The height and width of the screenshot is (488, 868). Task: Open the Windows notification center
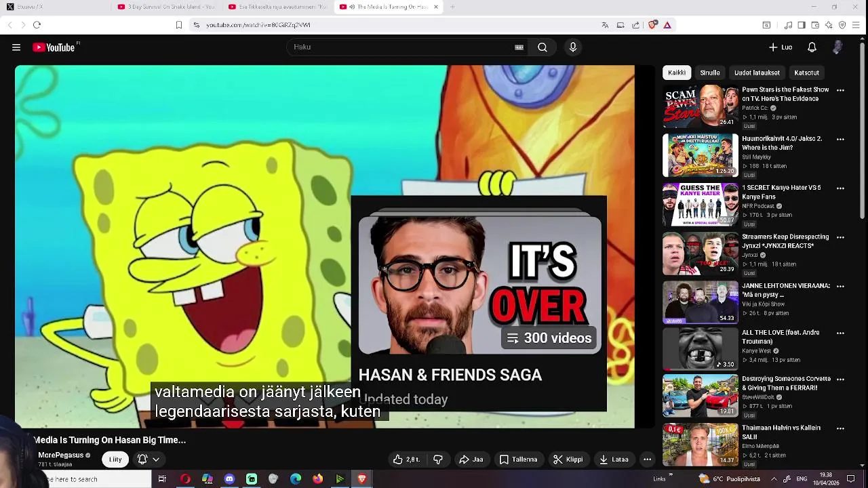click(851, 479)
